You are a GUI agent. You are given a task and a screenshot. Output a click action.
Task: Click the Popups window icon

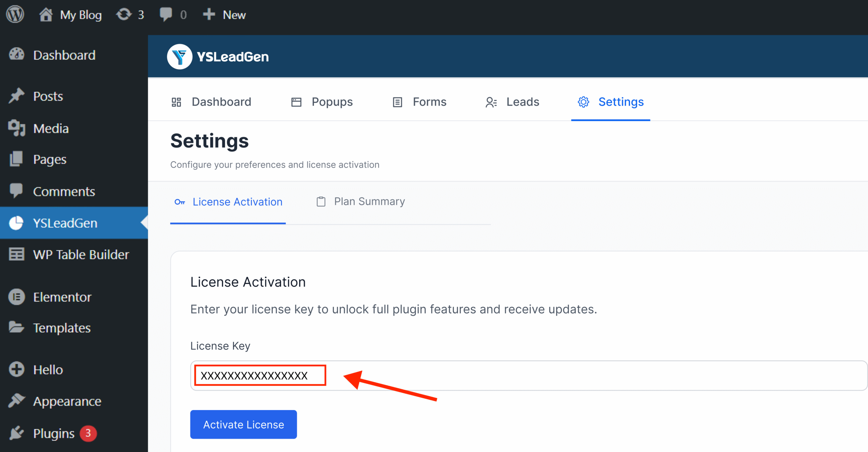pyautogui.click(x=296, y=102)
